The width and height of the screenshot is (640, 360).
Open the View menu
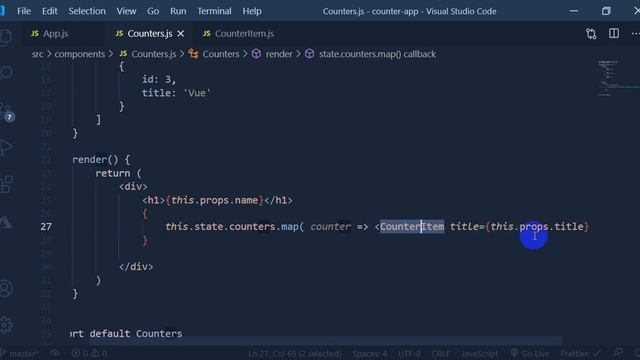point(126,11)
